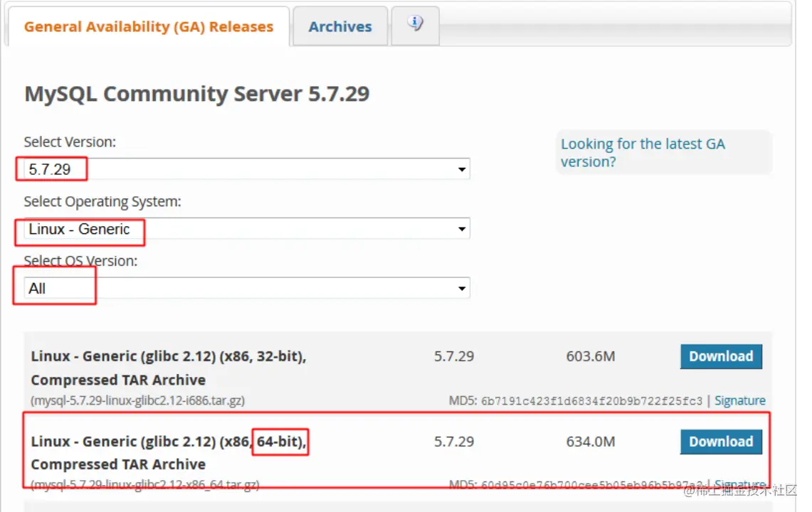This screenshot has width=812, height=512.
Task: Click the 32-bit Linux Generic package title
Action: click(x=168, y=368)
